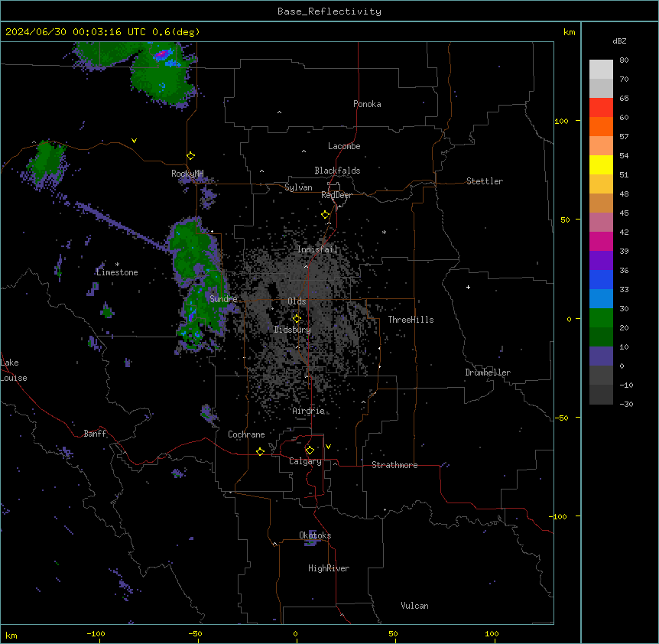Select the Banff label
Viewport: 659px width, 644px height.
point(95,434)
